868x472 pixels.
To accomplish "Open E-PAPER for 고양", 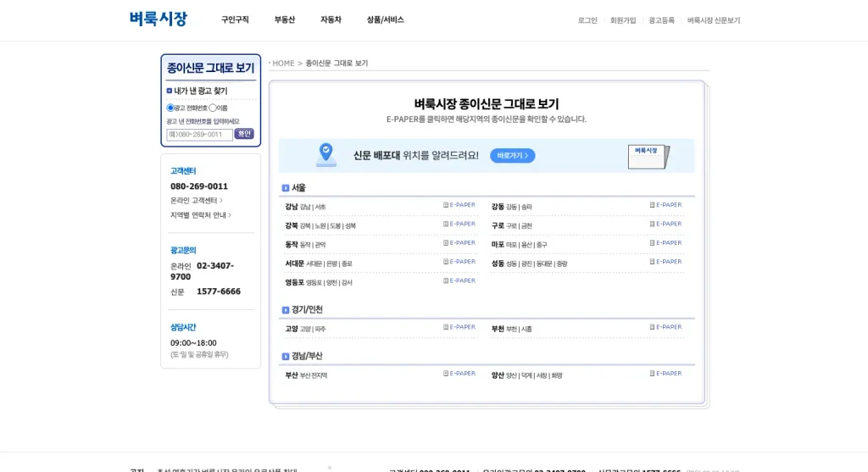I will [459, 327].
